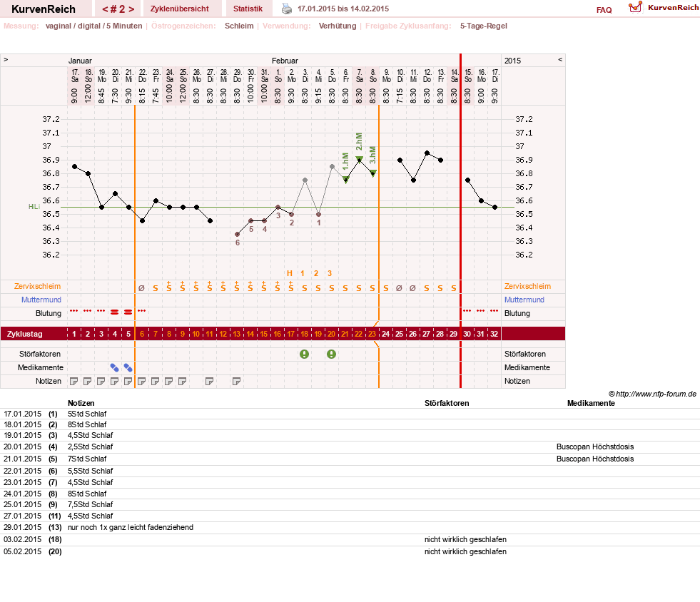This screenshot has height=602, width=700.
Task: Open the Statistik tab
Action: pos(248,9)
